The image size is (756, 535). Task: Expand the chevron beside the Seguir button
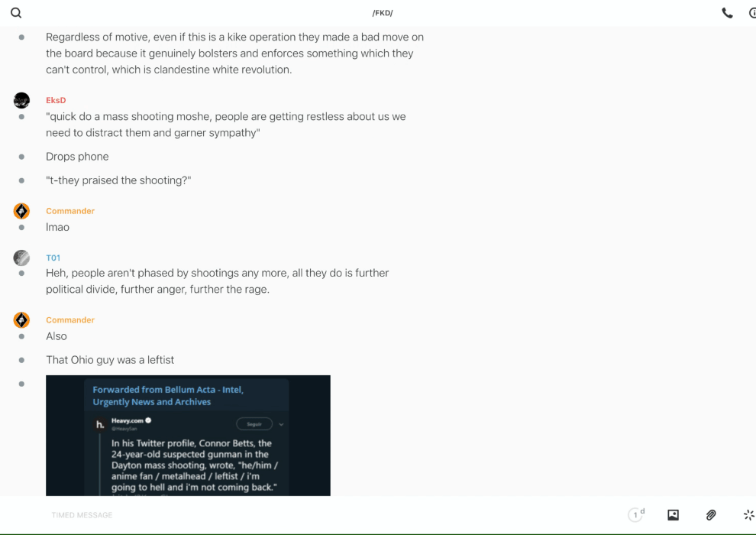(281, 424)
